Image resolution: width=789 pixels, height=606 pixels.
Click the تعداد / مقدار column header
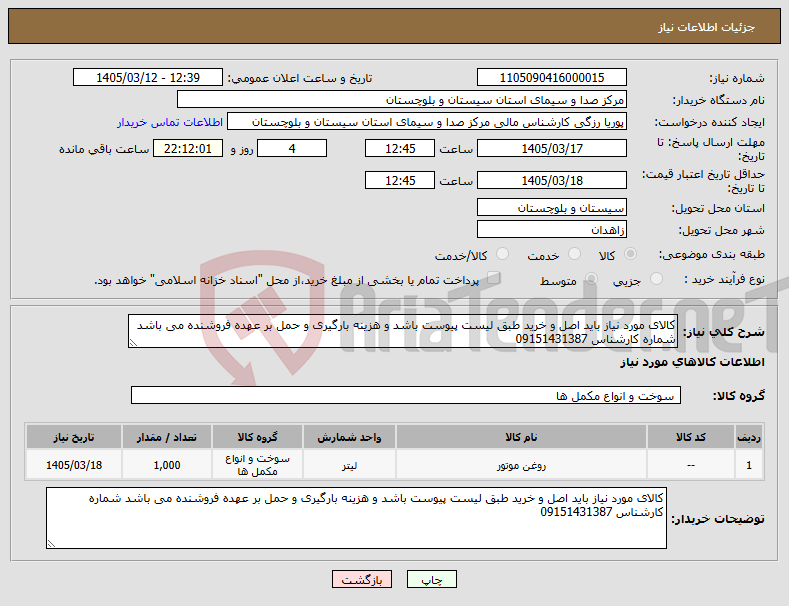(167, 437)
